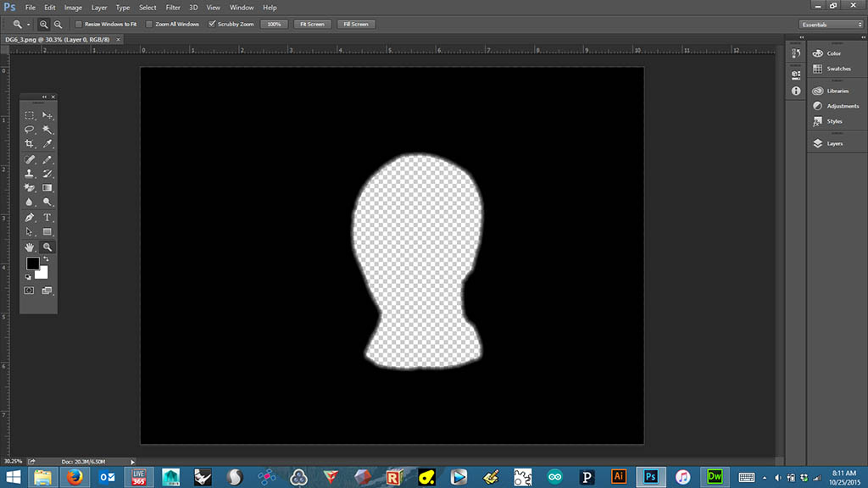Open the Image menu

(x=74, y=8)
